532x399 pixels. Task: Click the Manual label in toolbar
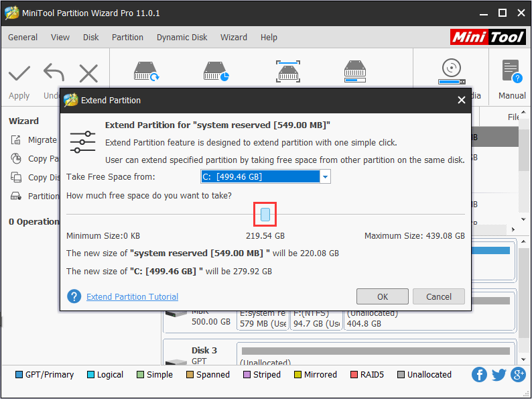click(x=512, y=96)
